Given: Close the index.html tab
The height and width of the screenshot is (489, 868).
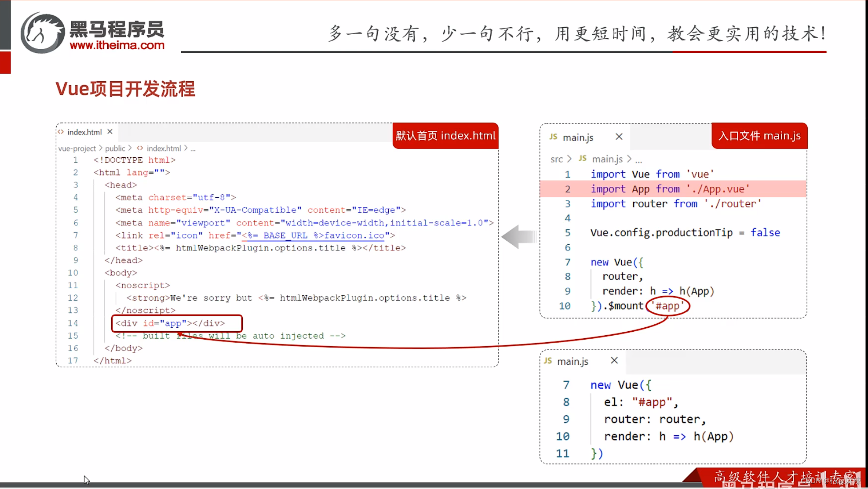Looking at the screenshot, I should [109, 131].
